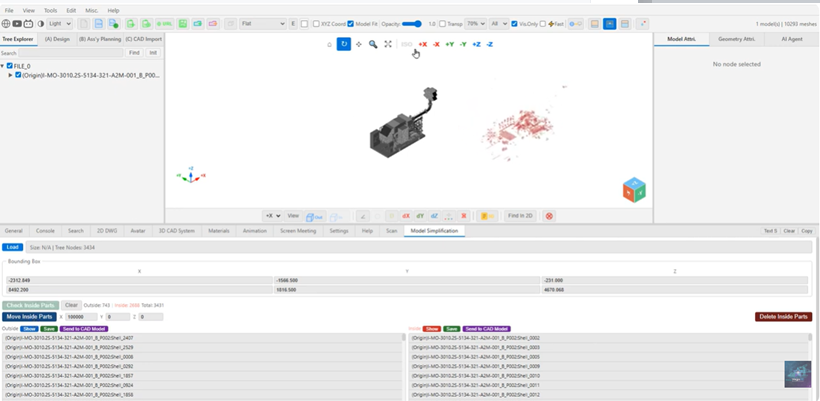Click the dX measure icon
820x401 pixels.
(406, 216)
